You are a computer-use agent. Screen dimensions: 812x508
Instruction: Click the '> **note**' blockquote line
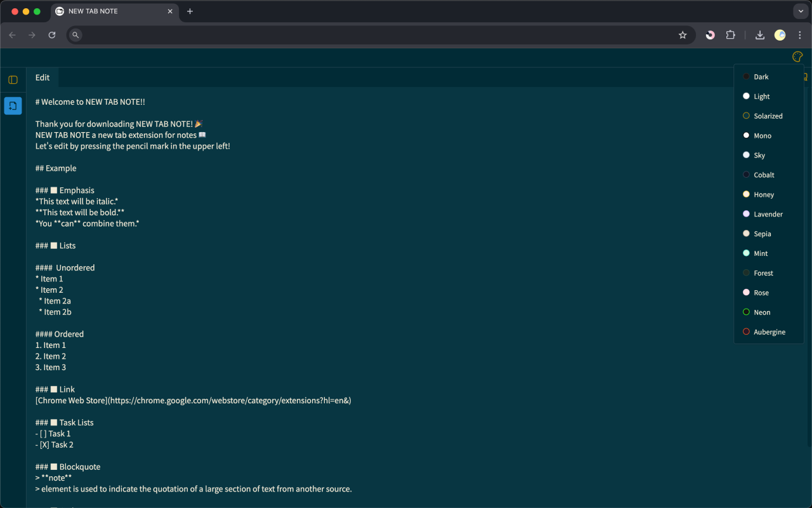(54, 478)
